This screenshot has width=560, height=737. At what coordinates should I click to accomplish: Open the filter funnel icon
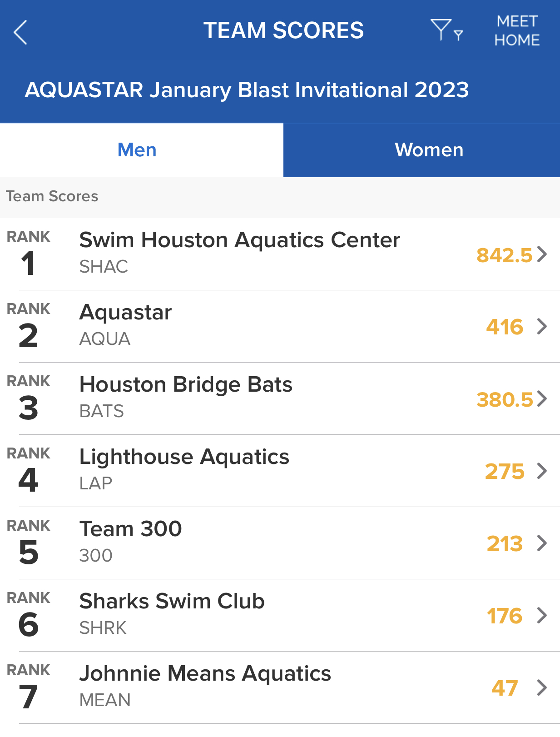[446, 30]
